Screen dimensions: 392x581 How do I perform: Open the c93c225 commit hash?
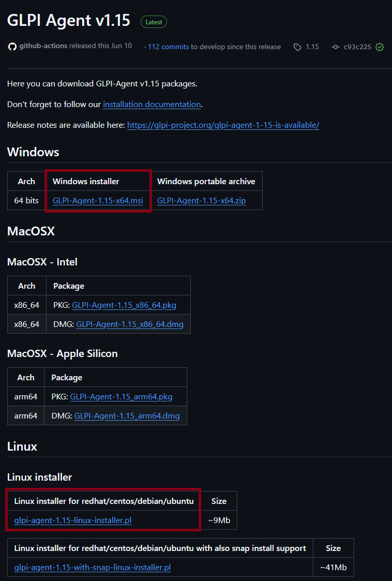[357, 47]
